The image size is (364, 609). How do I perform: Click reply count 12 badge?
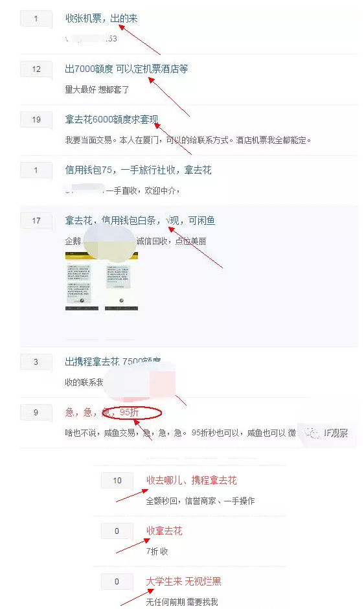coord(36,69)
